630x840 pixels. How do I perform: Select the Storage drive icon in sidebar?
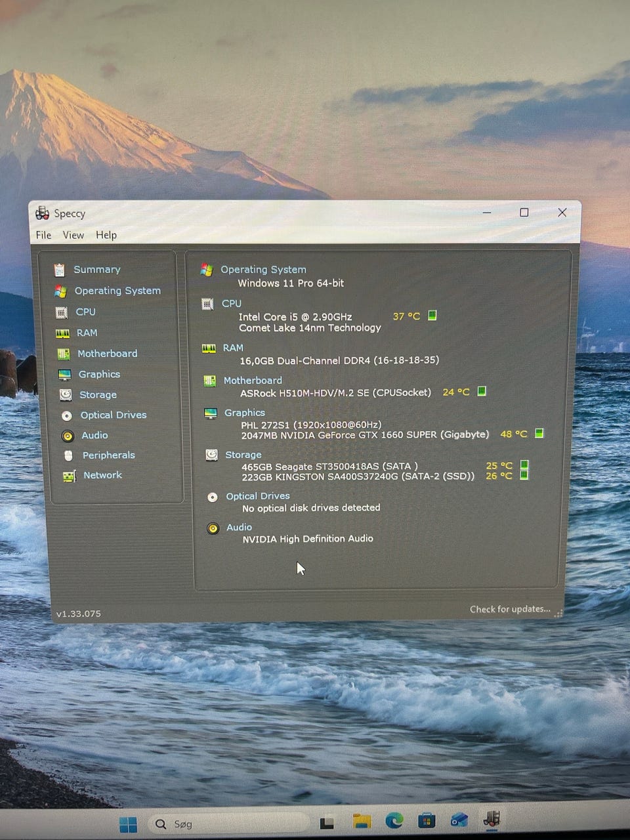[66, 395]
